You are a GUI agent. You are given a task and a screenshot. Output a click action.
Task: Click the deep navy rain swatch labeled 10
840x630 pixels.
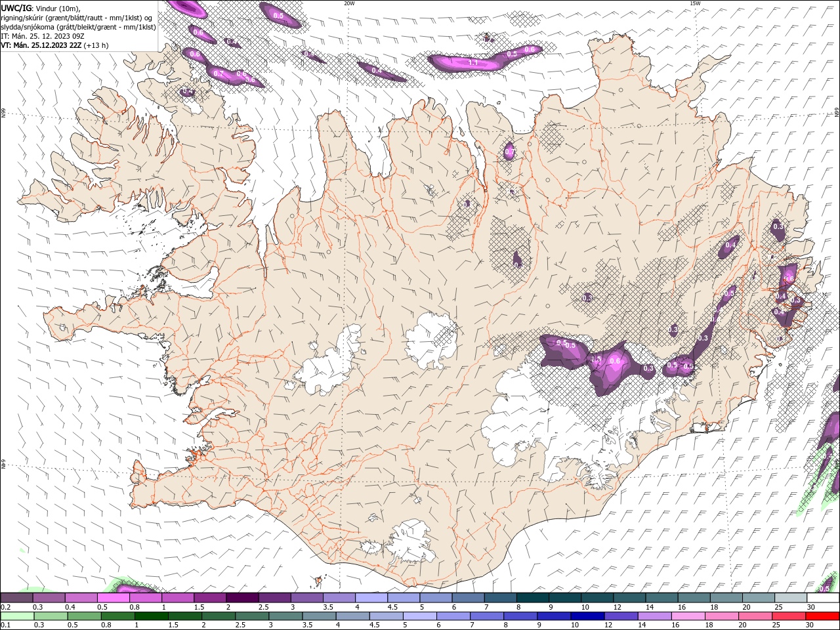[x=587, y=616]
